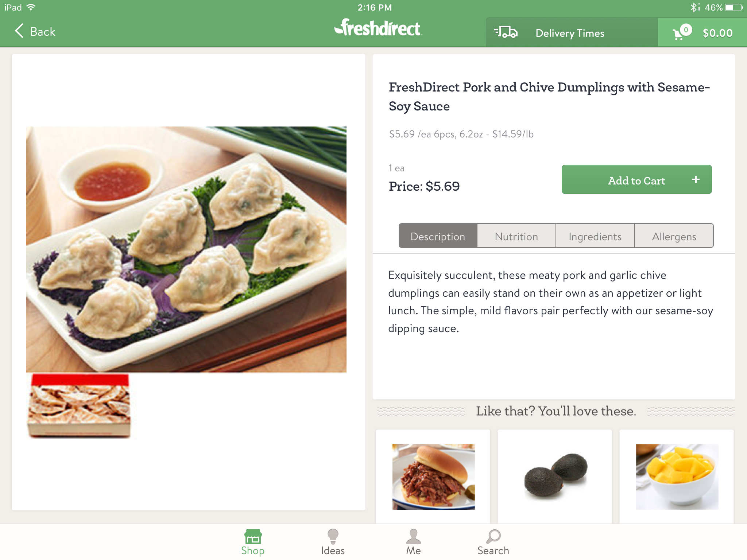The width and height of the screenshot is (747, 560).
Task: Tap the delivery truck icon
Action: pos(506,32)
